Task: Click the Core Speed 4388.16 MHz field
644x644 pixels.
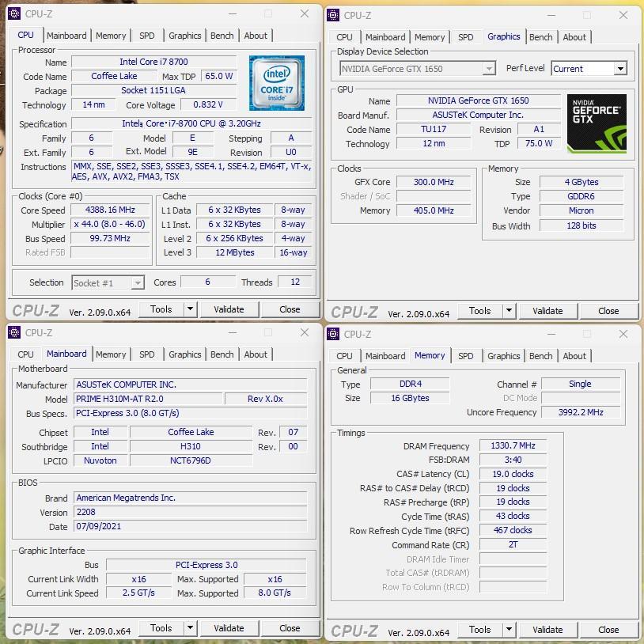Action: [x=110, y=210]
